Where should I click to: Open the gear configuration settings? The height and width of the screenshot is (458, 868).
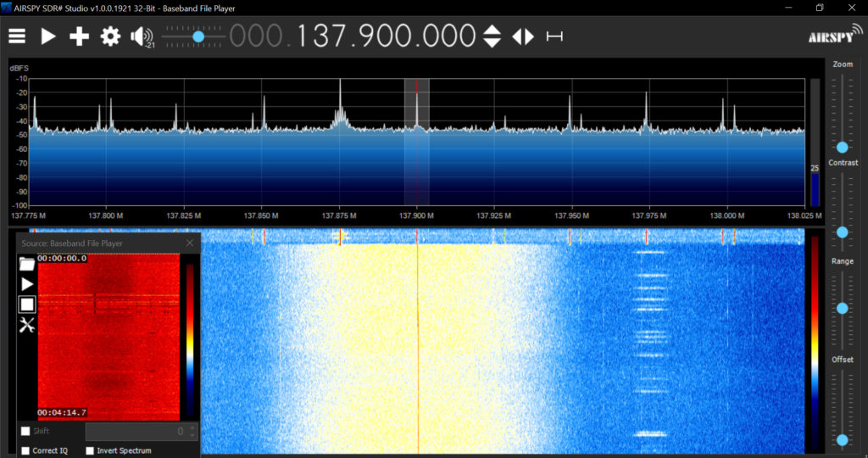tap(110, 36)
